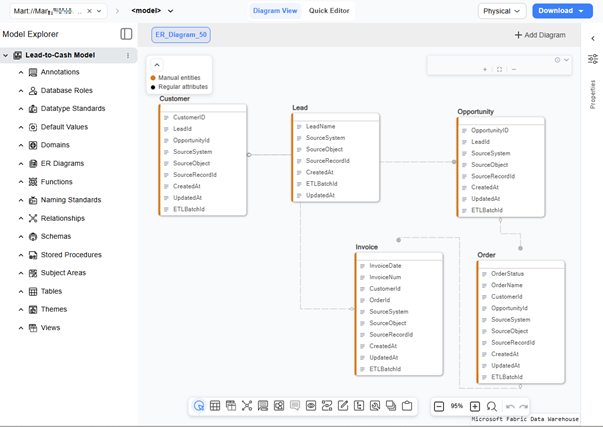The image size is (603, 427).
Task: Select the Customer entity title
Action: [175, 98]
